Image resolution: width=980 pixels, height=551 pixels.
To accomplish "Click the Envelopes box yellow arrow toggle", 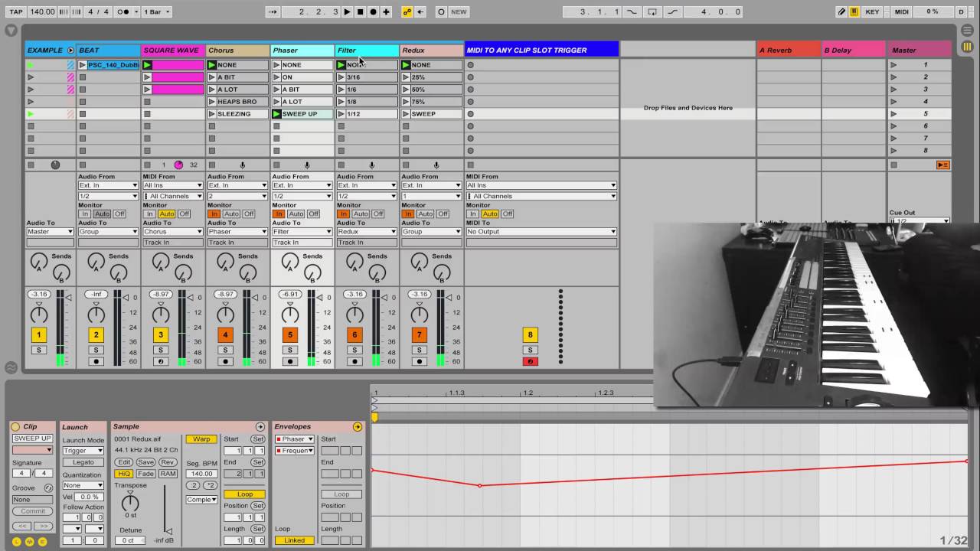I will [x=358, y=427].
